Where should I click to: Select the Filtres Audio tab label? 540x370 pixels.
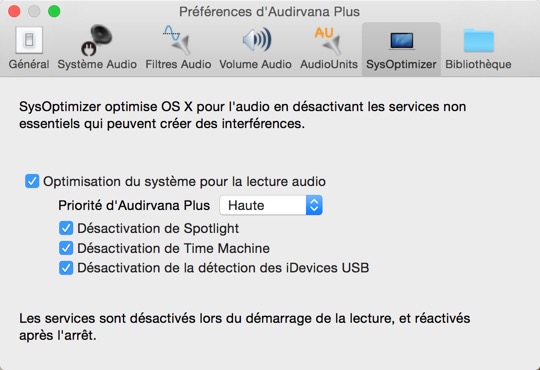pyautogui.click(x=178, y=64)
